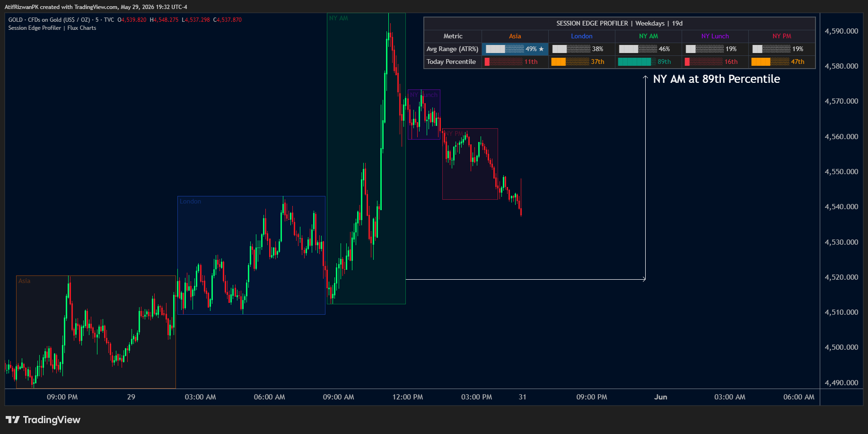Click the 4,530.000 price axis label

pyautogui.click(x=842, y=242)
